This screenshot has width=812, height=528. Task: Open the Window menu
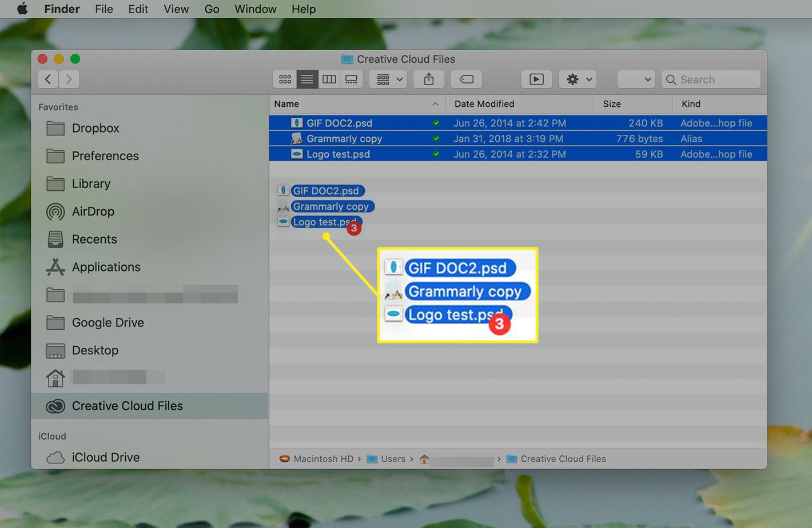point(255,9)
